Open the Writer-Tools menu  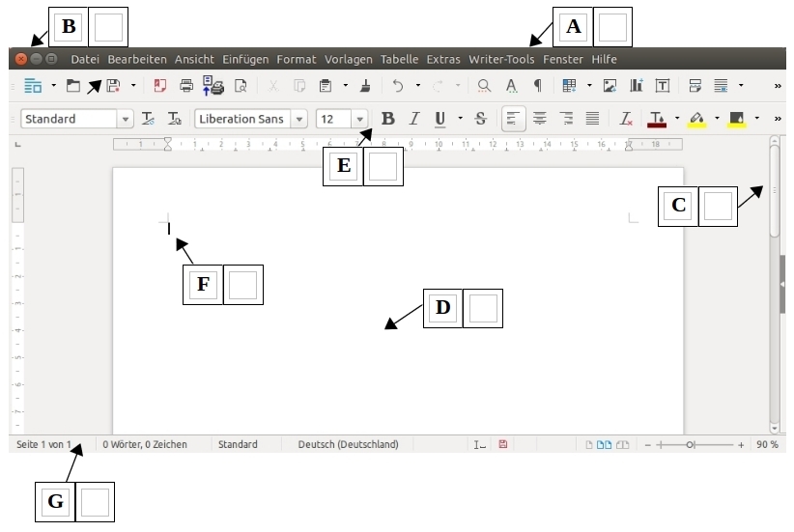pyautogui.click(x=501, y=59)
